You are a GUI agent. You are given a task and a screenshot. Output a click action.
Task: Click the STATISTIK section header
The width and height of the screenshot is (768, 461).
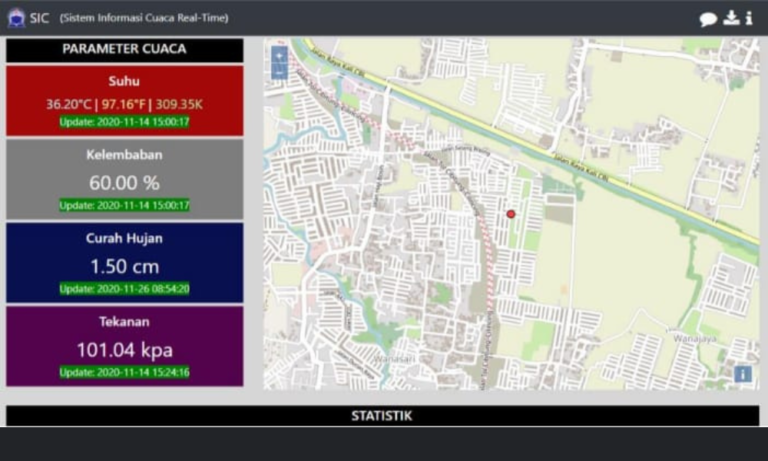(x=383, y=416)
